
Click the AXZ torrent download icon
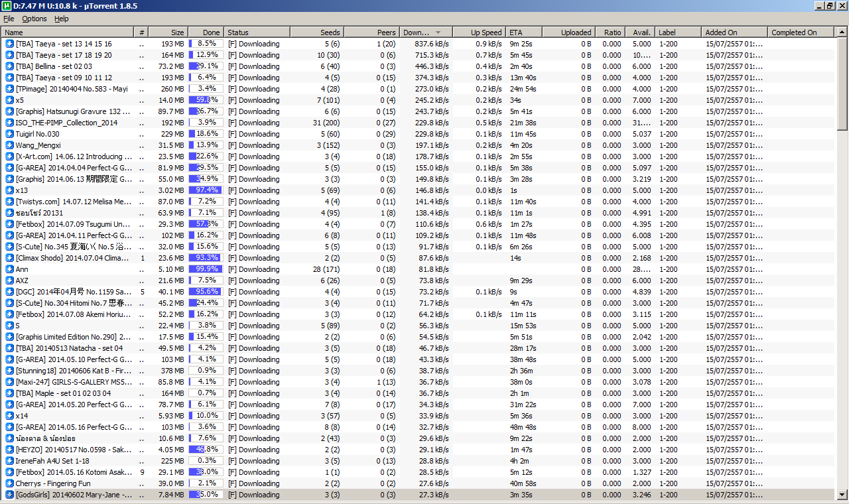9,281
